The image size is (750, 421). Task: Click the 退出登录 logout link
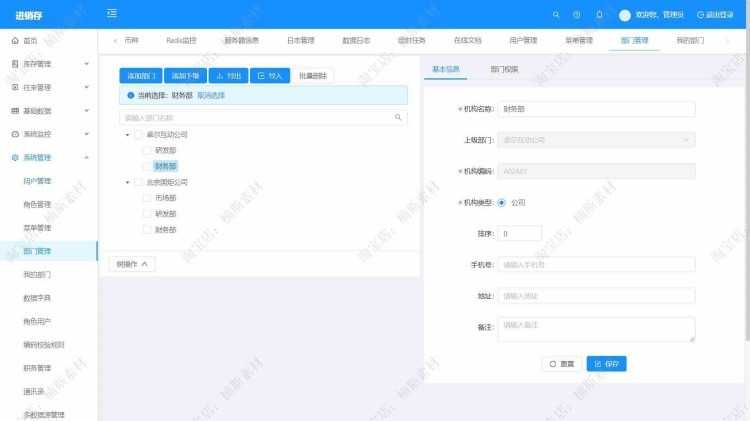(715, 15)
